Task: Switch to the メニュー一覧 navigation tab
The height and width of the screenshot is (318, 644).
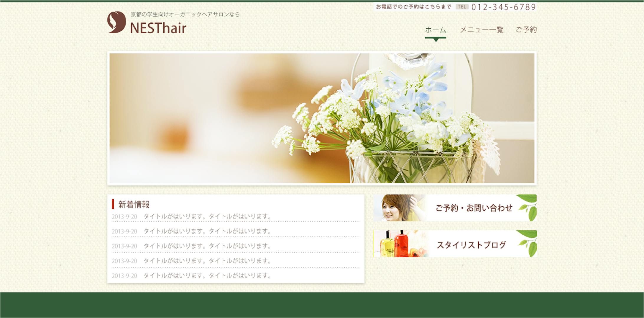Action: click(482, 30)
